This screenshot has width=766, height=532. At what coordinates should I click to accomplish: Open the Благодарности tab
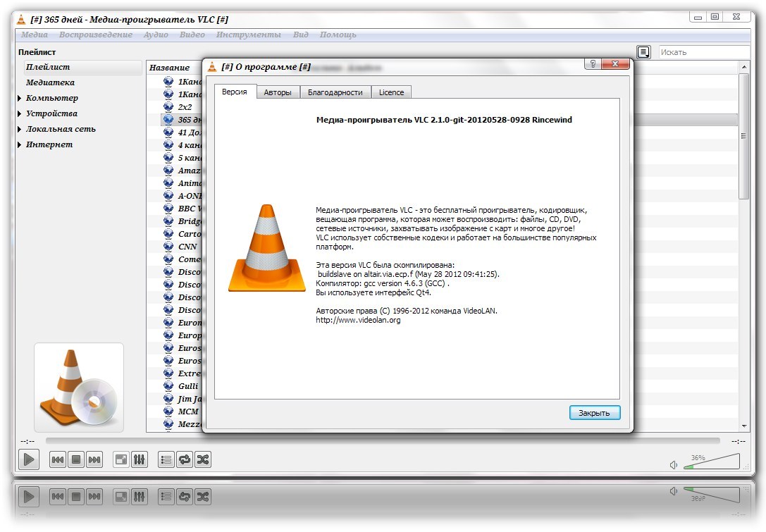(335, 92)
